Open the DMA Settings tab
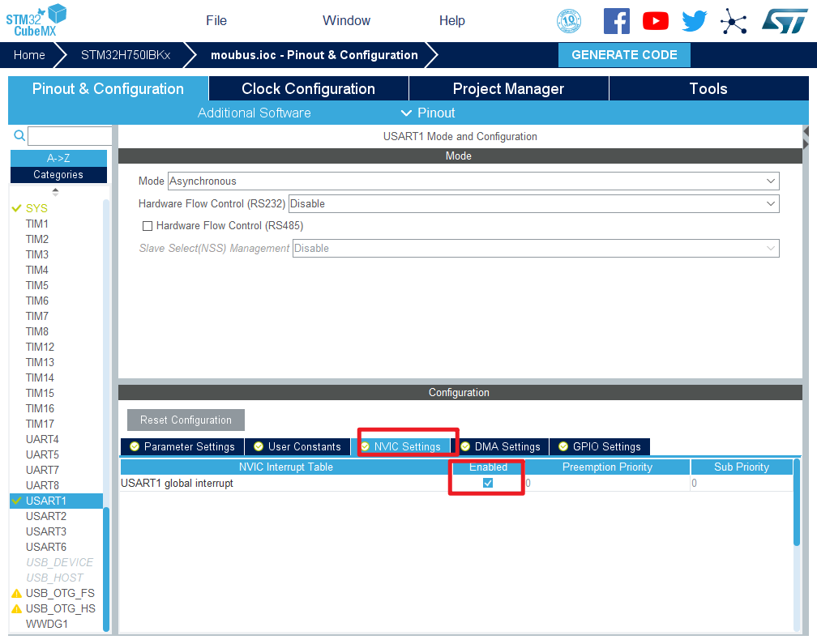 500,446
